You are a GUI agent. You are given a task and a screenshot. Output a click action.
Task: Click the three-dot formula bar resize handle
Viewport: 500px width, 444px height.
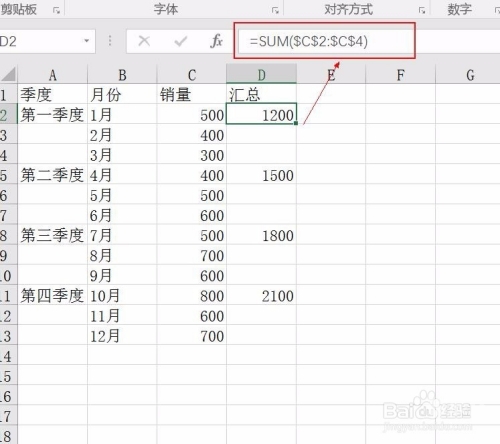(x=110, y=41)
